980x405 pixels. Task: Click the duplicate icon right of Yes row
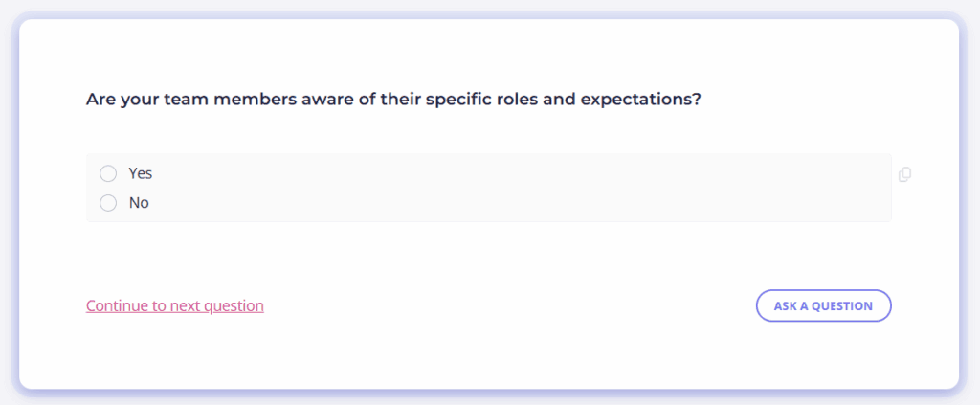[x=904, y=174]
